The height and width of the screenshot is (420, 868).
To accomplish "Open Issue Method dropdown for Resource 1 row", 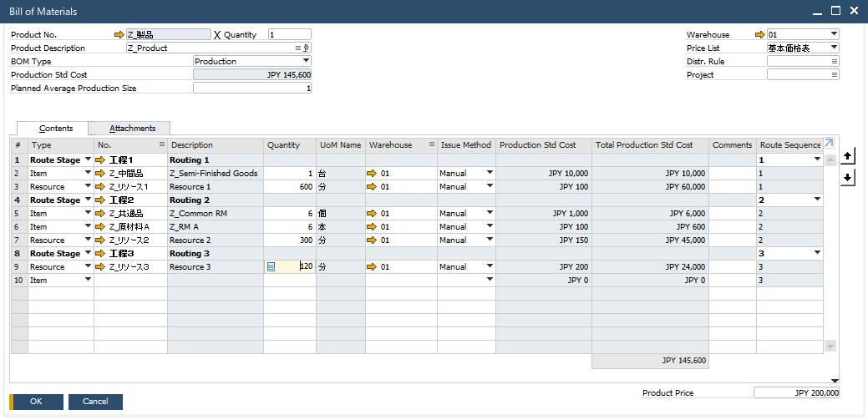I will click(490, 187).
